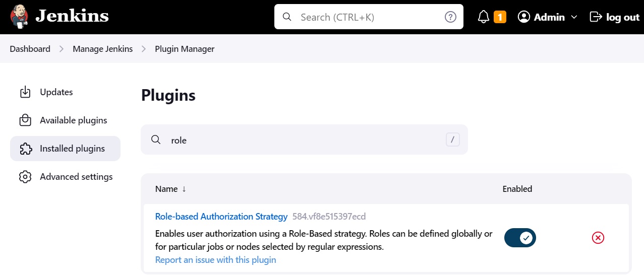
Task: Click the Admin user avatar icon
Action: coord(524,17)
